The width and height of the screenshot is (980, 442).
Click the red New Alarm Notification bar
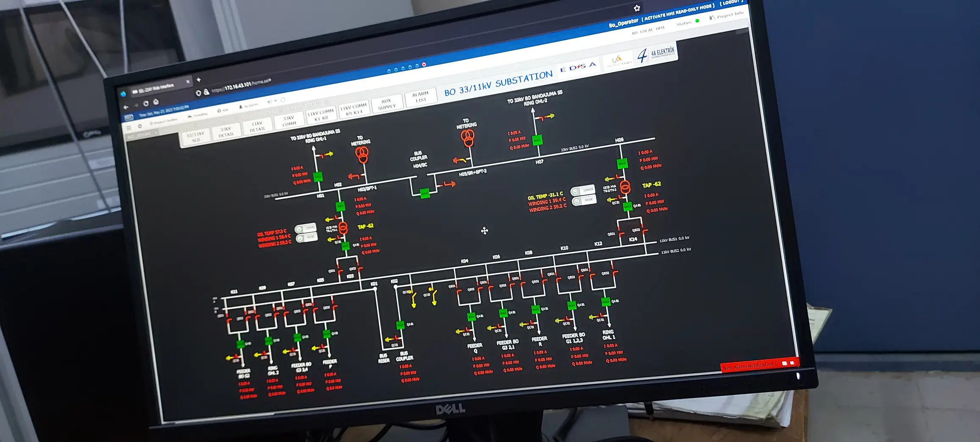pos(750,366)
